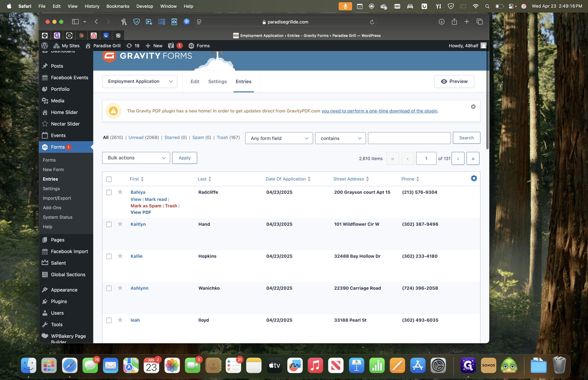The image size is (588, 380).
Task: Star the Kallie Hopkins entry
Action: click(x=120, y=256)
